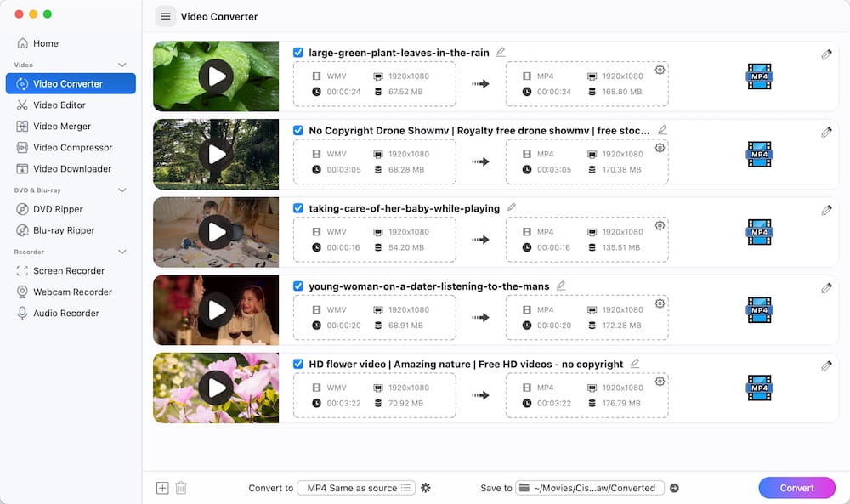Screen dimensions: 850x504
Task: Rename HD flower video title with pencil icon
Action: (635, 363)
